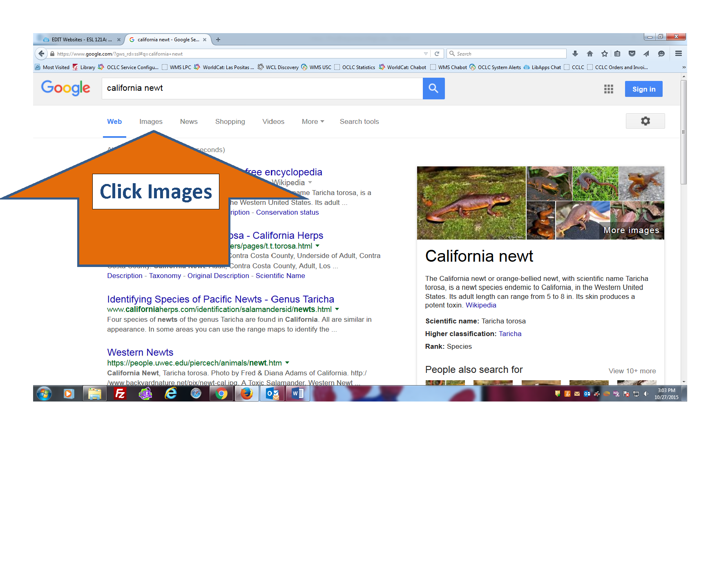Click the page vertical scrollbar thumb

683,132
